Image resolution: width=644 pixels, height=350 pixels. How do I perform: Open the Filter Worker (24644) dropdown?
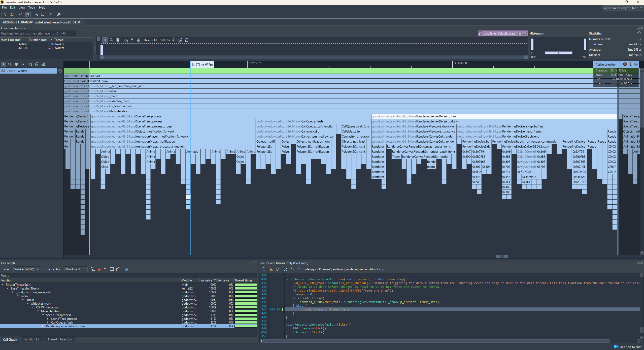pyautogui.click(x=26, y=269)
